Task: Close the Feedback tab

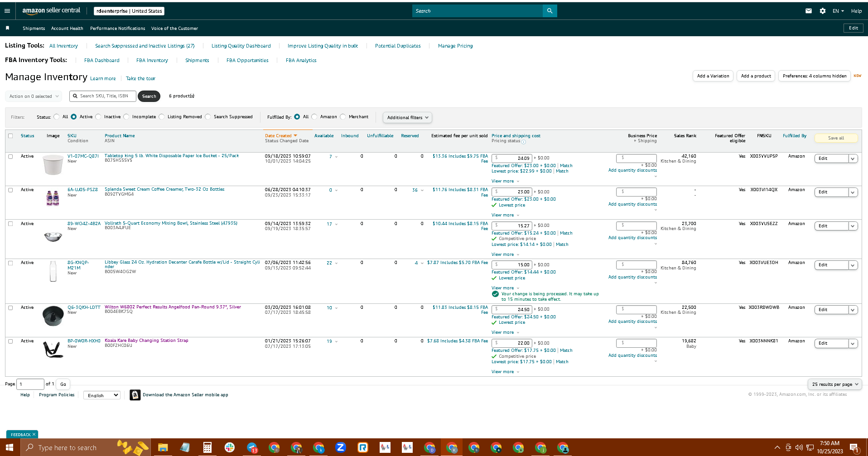Action: click(34, 434)
